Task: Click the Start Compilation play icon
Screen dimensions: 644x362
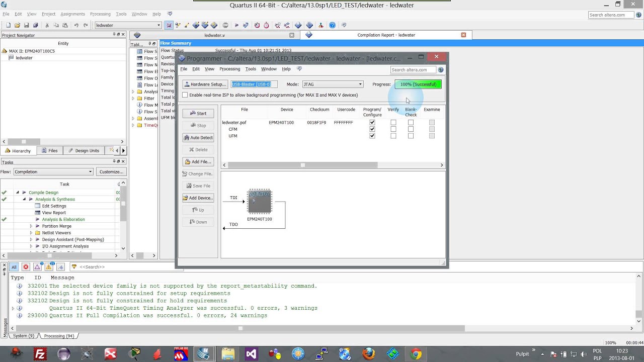Action: (236, 25)
